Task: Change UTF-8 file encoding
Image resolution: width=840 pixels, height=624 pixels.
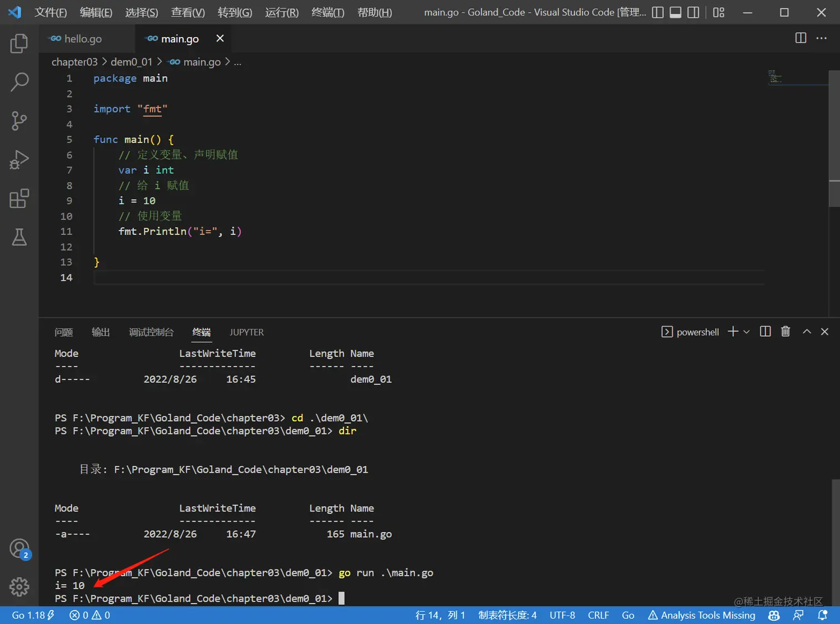Action: click(x=562, y=615)
